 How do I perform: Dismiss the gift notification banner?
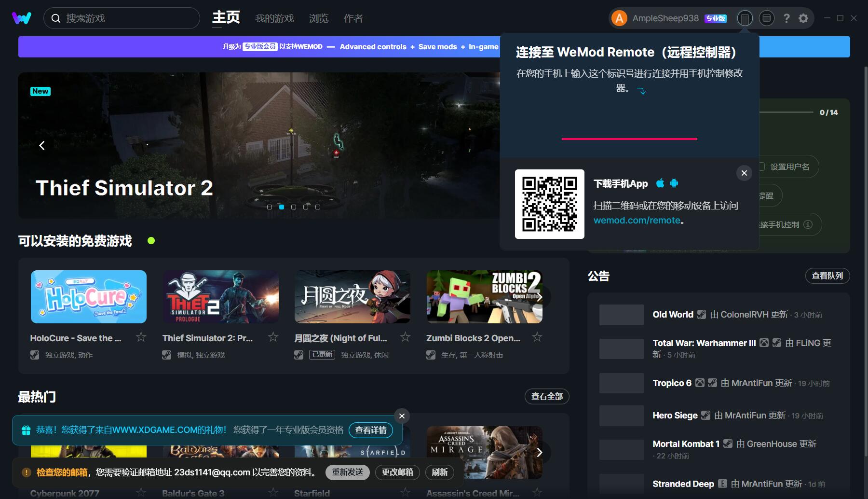coord(402,416)
